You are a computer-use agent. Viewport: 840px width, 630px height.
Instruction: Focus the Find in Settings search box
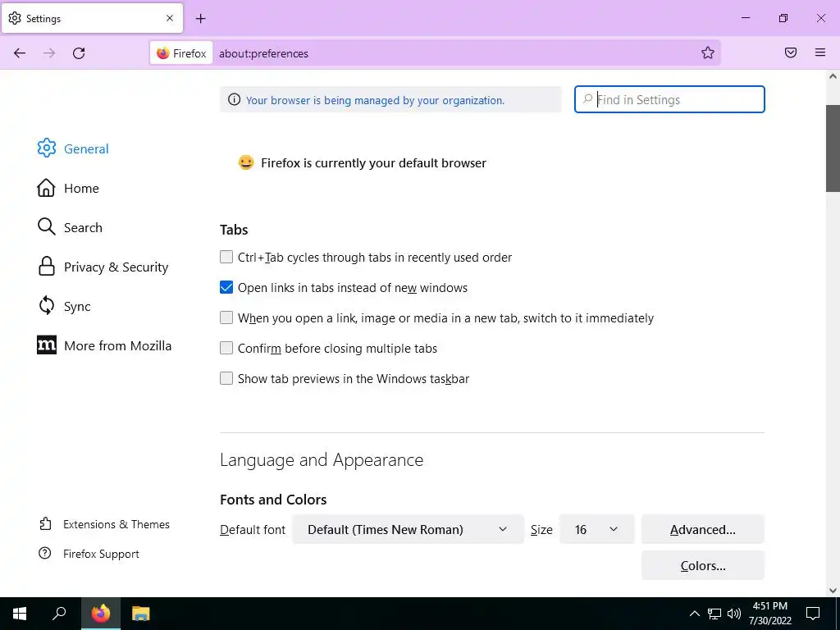(669, 99)
